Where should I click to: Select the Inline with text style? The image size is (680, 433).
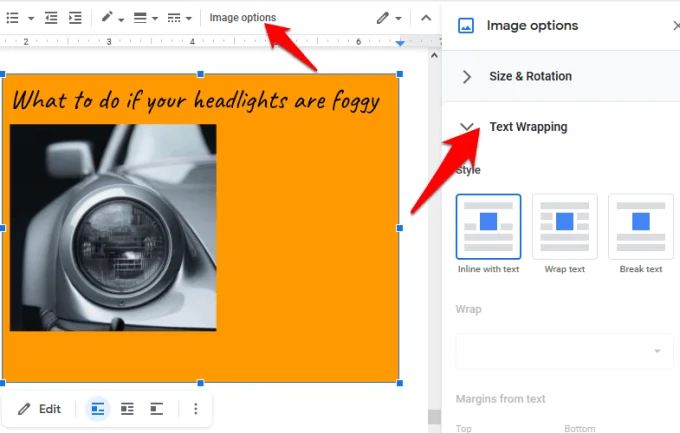[488, 226]
